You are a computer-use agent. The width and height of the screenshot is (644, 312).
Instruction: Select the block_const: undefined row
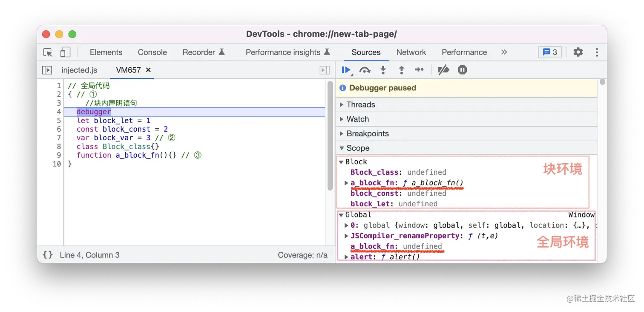pos(398,193)
